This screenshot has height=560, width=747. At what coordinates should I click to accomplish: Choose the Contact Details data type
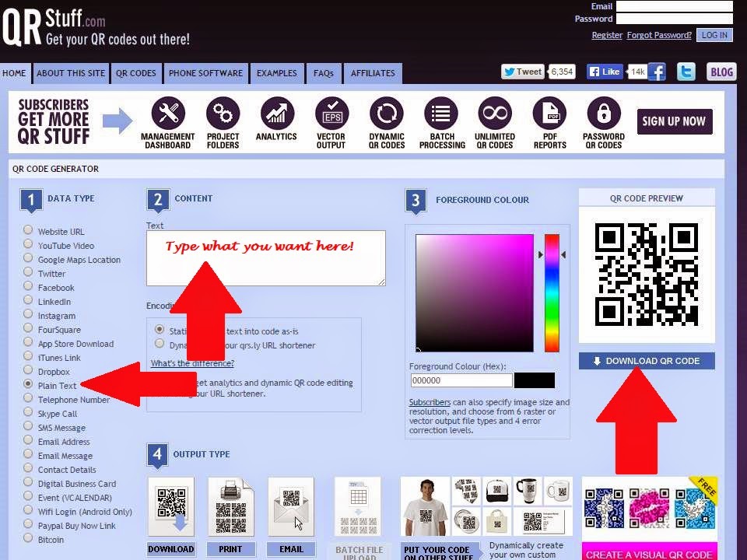pos(28,468)
